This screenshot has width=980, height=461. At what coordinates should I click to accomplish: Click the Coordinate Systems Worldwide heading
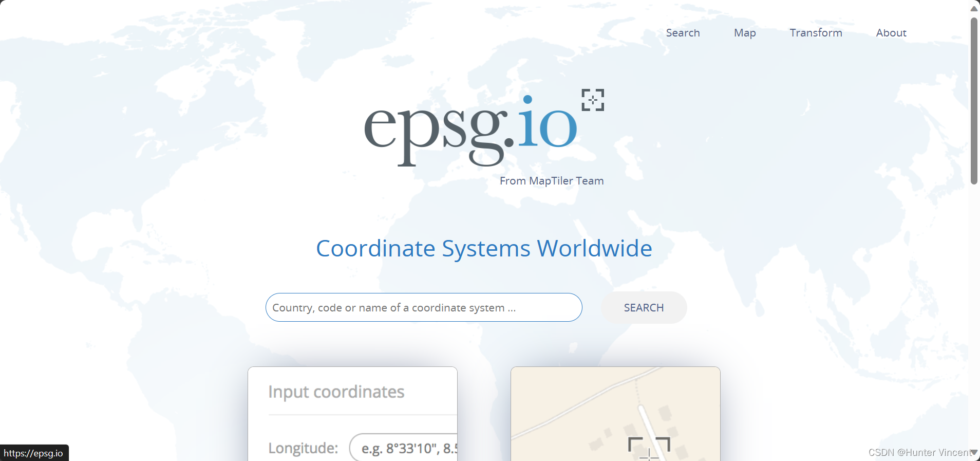pos(484,249)
